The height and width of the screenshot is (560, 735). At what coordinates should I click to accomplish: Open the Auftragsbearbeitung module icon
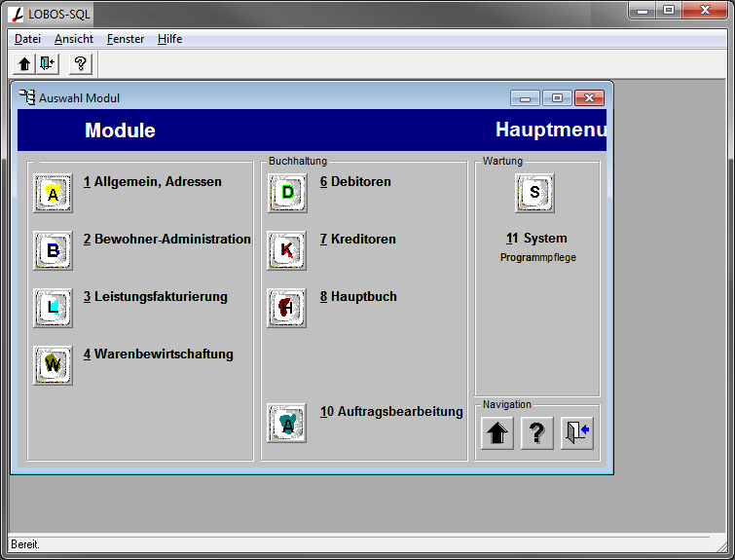click(287, 424)
